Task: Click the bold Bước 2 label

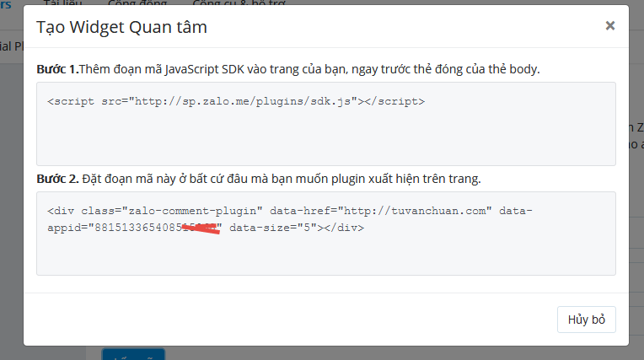Action: pos(57,178)
